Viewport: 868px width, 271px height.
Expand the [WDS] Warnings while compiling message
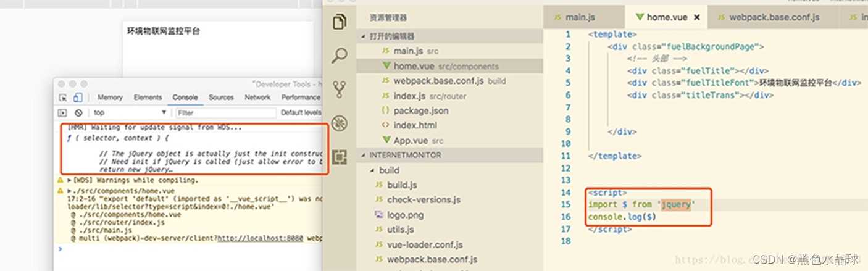(70, 180)
